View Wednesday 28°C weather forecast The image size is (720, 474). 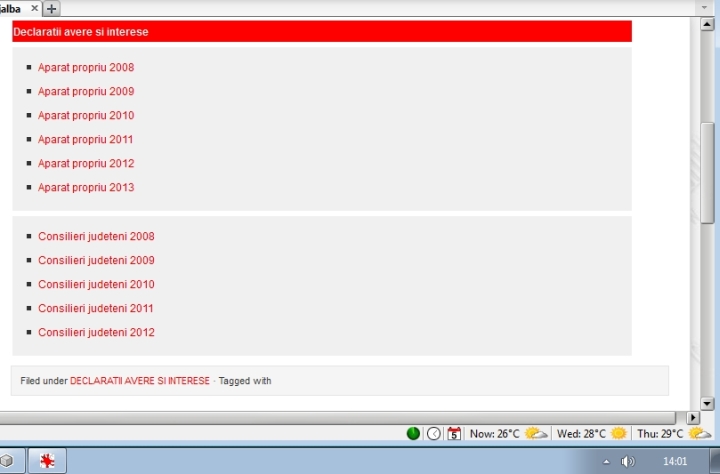(x=591, y=433)
